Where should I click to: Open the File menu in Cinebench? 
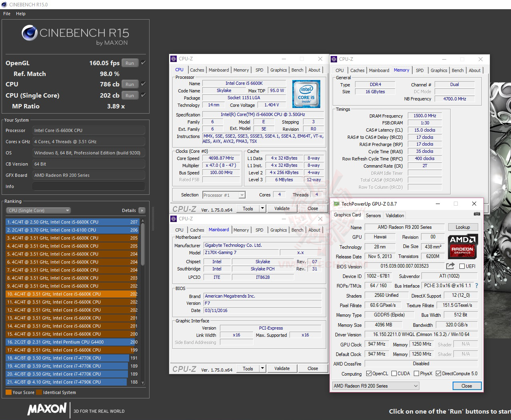[7, 14]
